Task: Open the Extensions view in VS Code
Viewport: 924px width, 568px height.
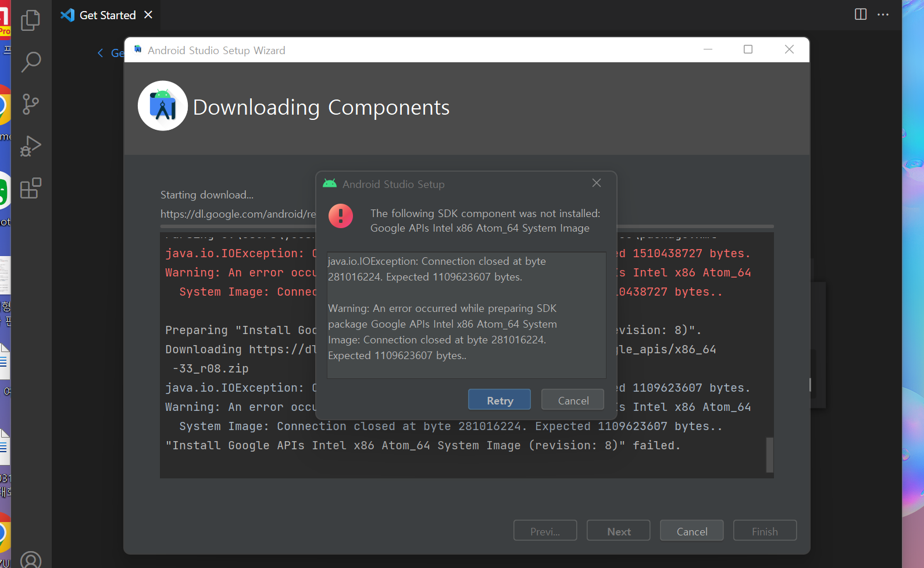Action: [x=31, y=188]
